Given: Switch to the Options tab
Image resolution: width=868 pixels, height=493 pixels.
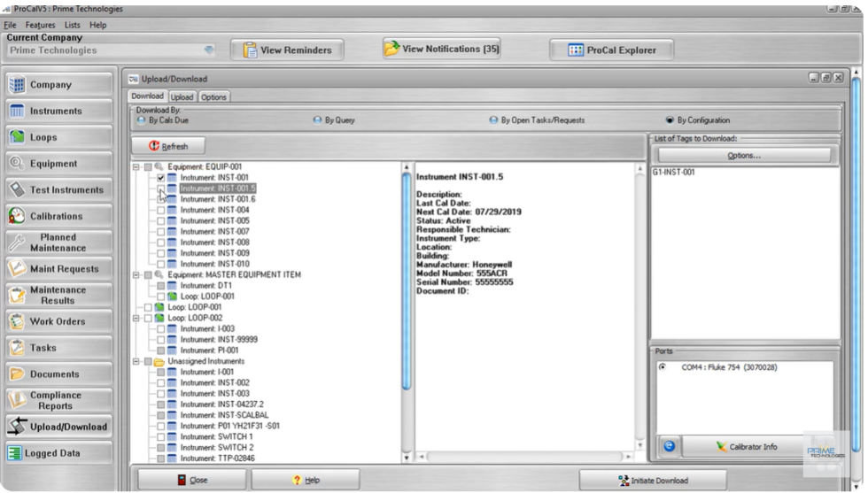Looking at the screenshot, I should point(213,96).
